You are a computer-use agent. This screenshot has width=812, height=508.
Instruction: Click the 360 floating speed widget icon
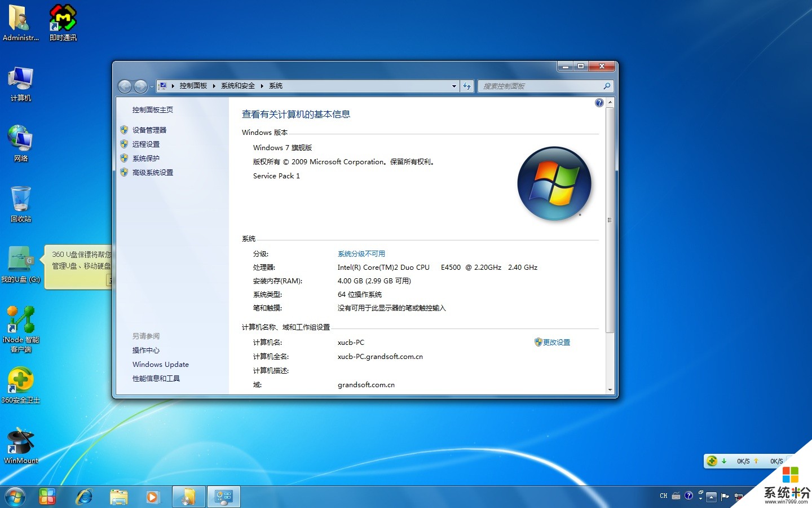712,461
